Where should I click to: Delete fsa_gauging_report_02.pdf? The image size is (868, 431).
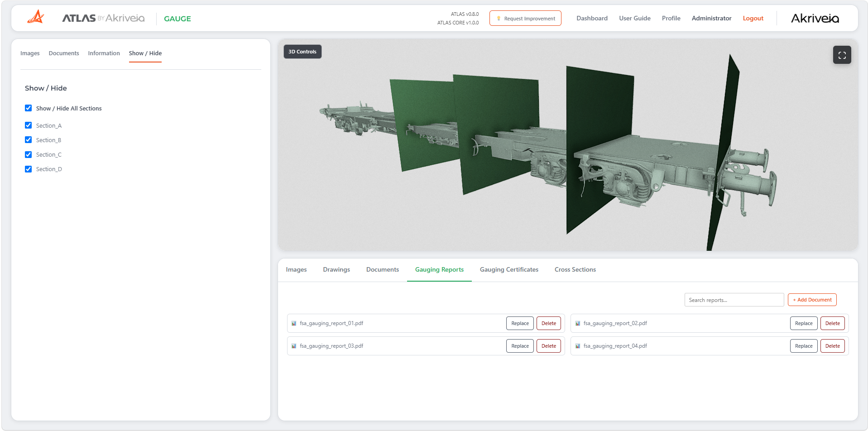point(832,323)
